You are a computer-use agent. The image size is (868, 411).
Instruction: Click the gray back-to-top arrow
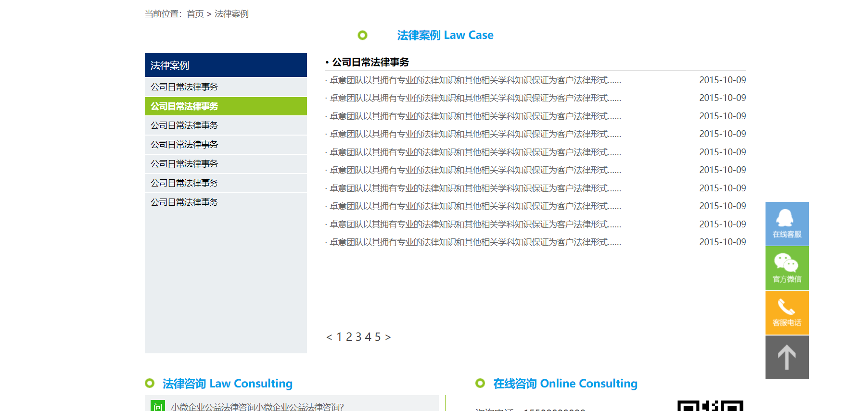tap(787, 357)
